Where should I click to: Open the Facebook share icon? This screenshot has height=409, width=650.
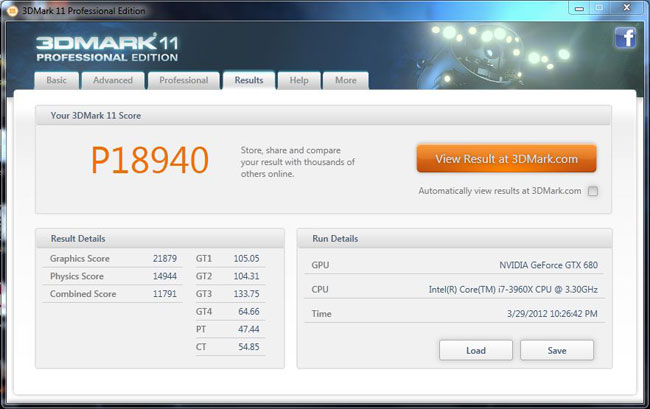click(625, 38)
